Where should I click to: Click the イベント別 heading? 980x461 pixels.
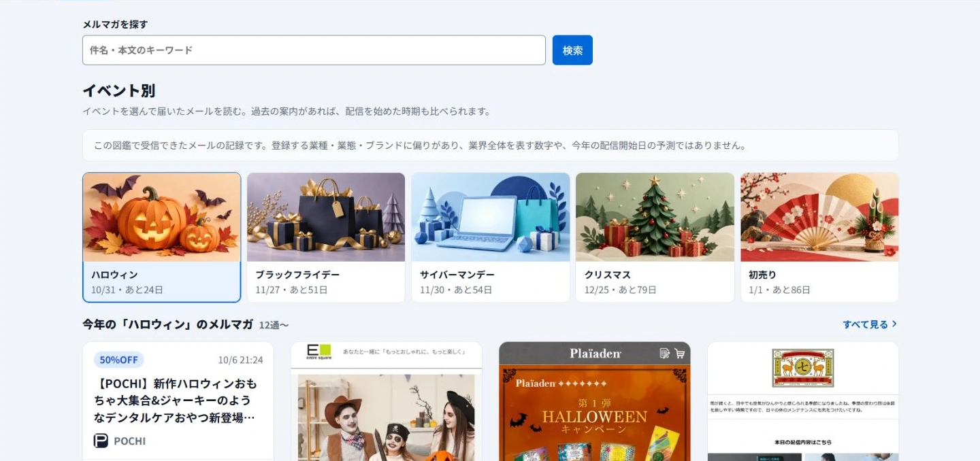119,90
